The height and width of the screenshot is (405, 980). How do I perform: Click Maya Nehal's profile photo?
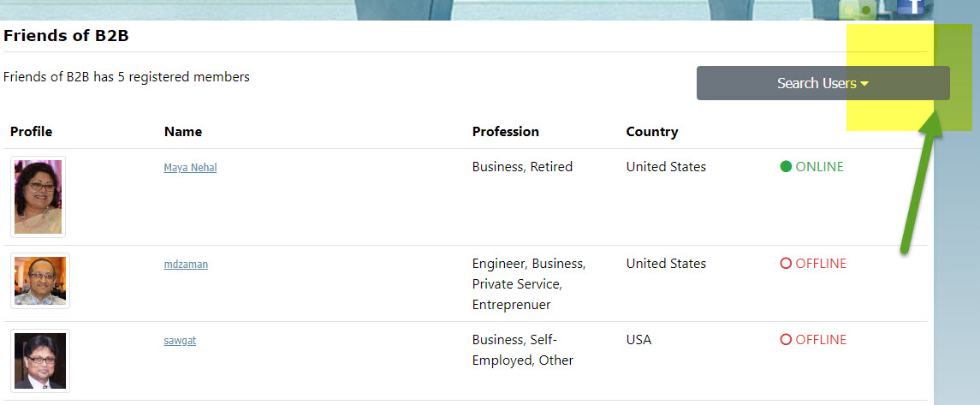(x=39, y=197)
